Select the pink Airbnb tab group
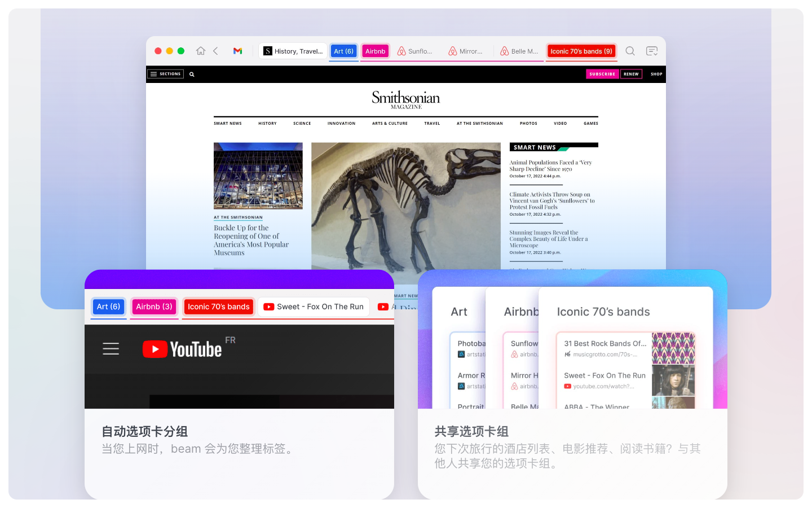This screenshot has height=508, width=812. pos(375,51)
